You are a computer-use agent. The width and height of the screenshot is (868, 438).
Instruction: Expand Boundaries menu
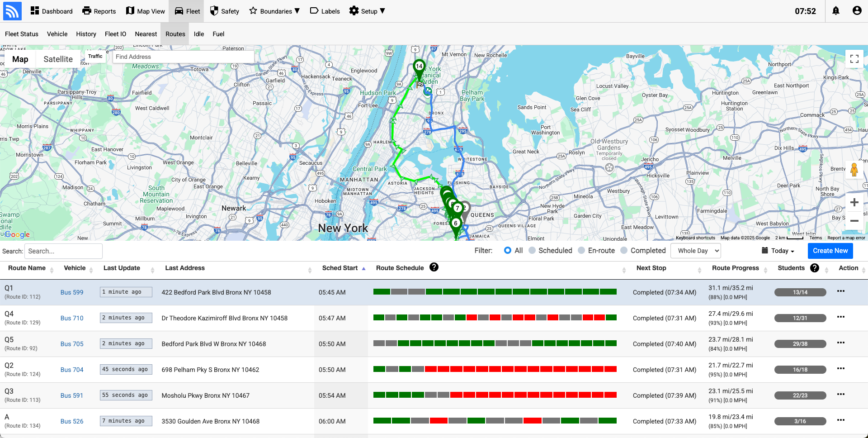[x=274, y=11]
